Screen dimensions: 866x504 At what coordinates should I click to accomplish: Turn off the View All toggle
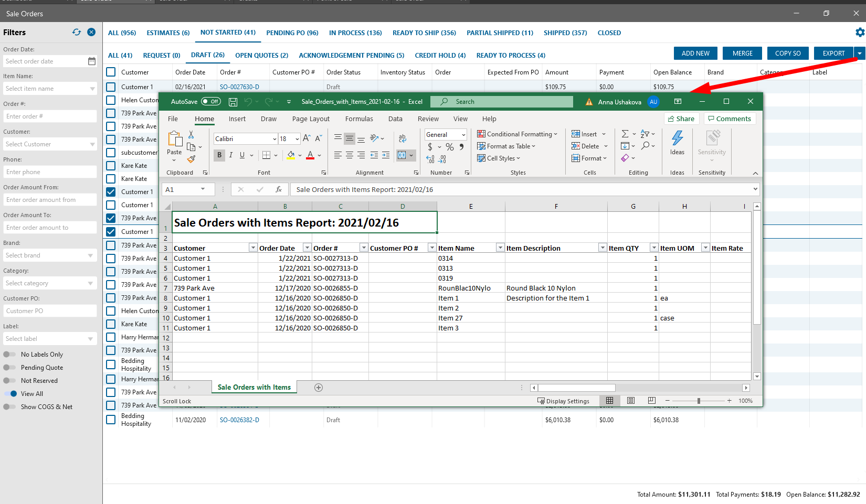point(10,394)
